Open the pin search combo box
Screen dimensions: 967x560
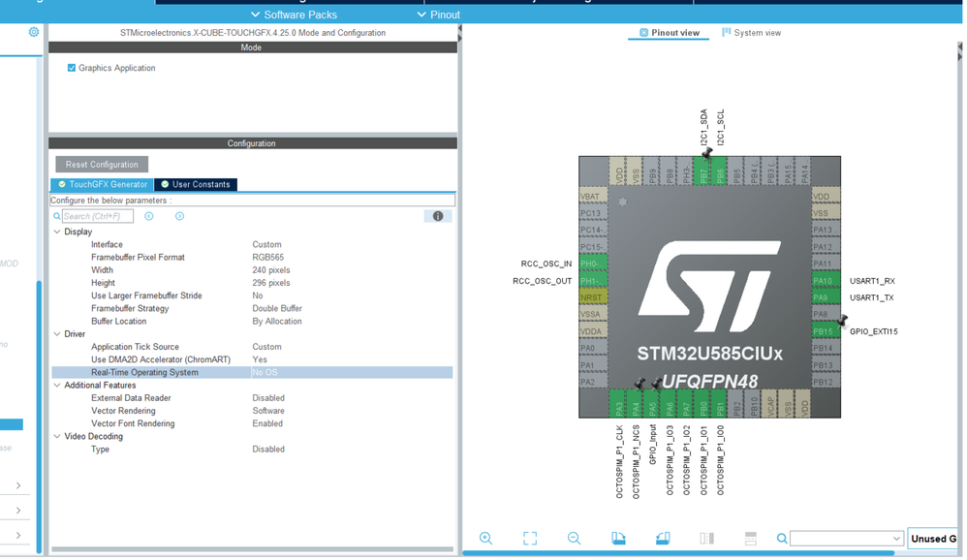[847, 539]
